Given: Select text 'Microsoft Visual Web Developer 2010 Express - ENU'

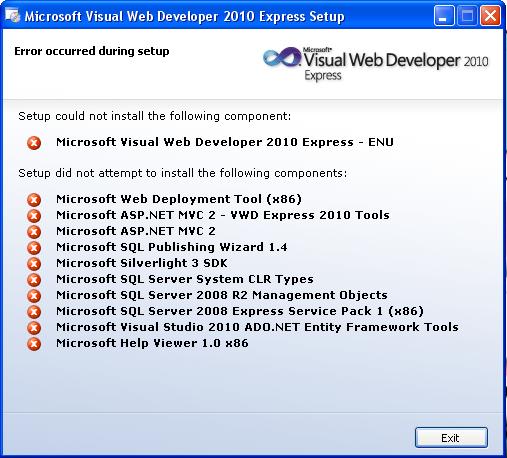Looking at the screenshot, I should 225,142.
